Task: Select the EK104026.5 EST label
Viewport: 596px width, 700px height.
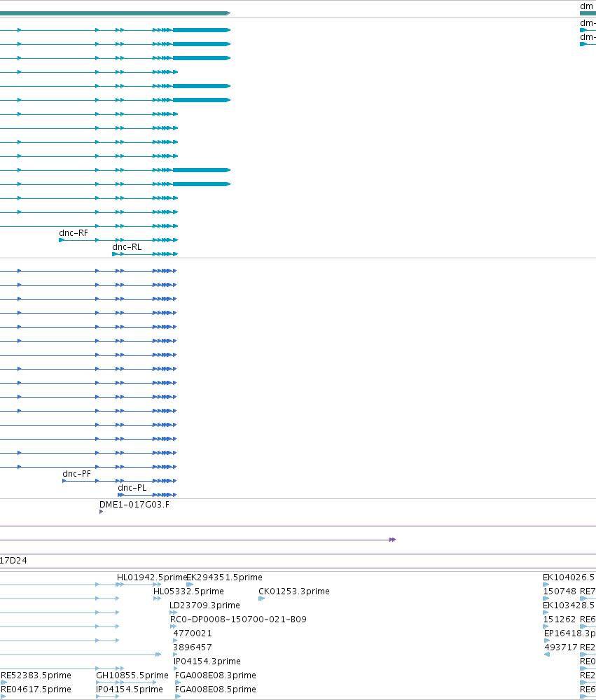Action: point(569,577)
